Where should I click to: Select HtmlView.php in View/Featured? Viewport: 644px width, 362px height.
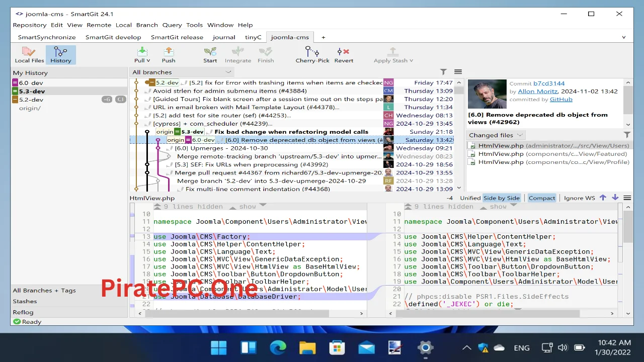[x=549, y=154]
